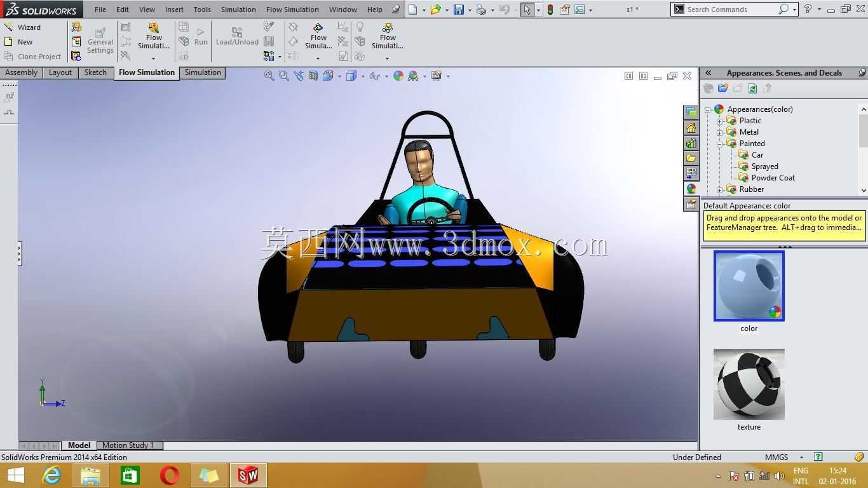This screenshot has height=488, width=868.
Task: Open the View Palette task pane icon
Action: [691, 173]
